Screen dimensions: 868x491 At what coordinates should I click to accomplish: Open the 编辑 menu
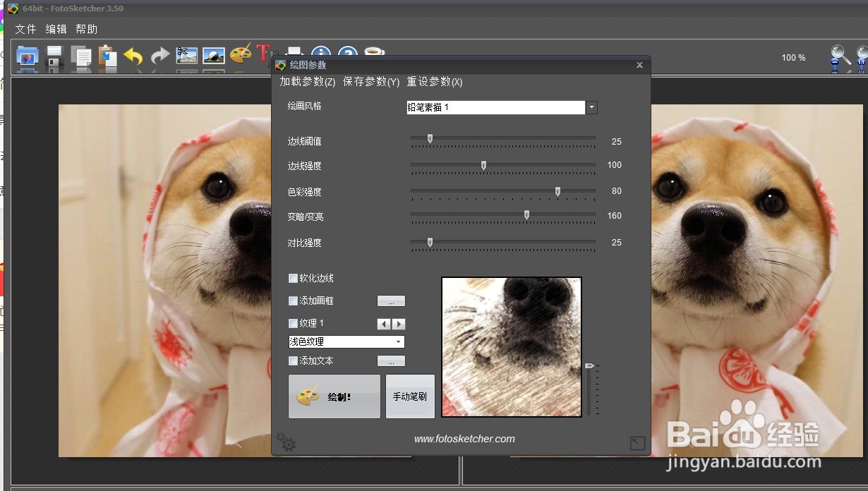click(x=55, y=29)
